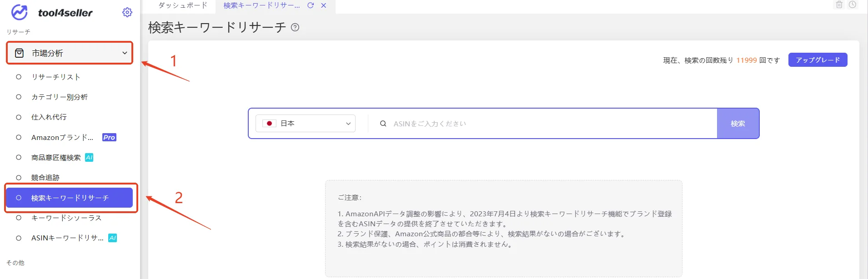868x279 pixels.
Task: Select the 検索キーワードリサー... tab
Action: (x=261, y=5)
